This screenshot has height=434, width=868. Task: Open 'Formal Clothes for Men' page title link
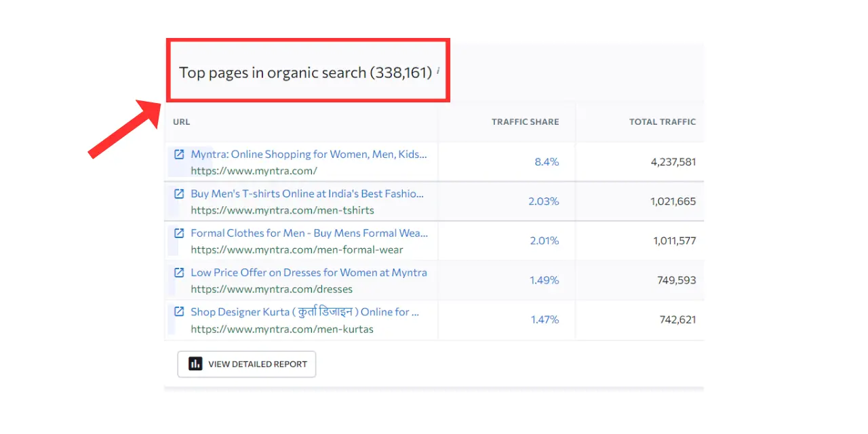[309, 233]
